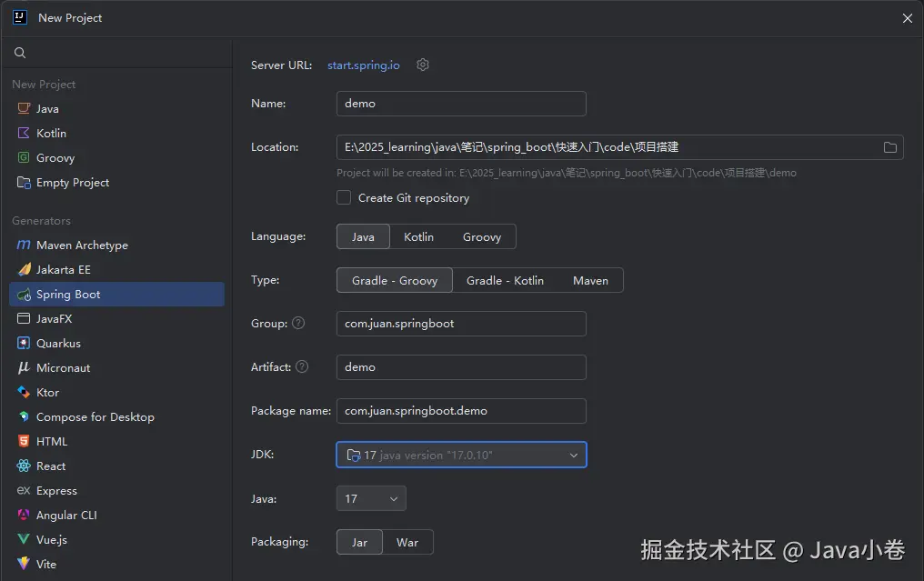Click the Group input field
This screenshot has width=924, height=581.
click(461, 324)
